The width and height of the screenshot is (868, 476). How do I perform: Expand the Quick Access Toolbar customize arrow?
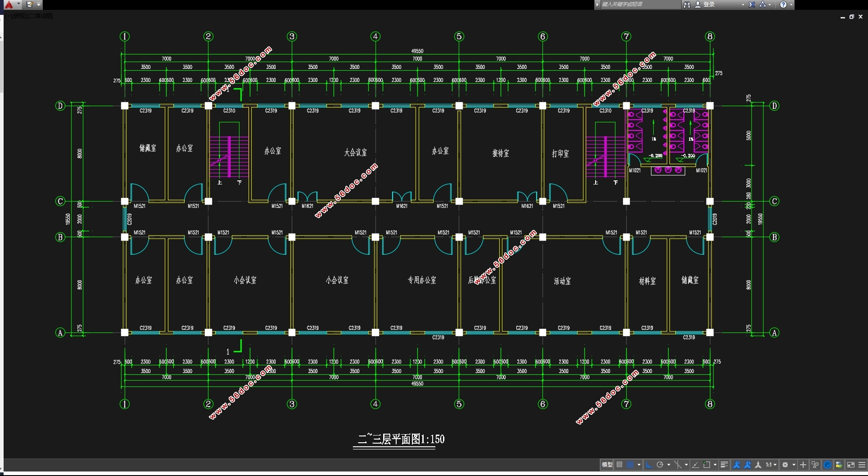click(x=39, y=4)
